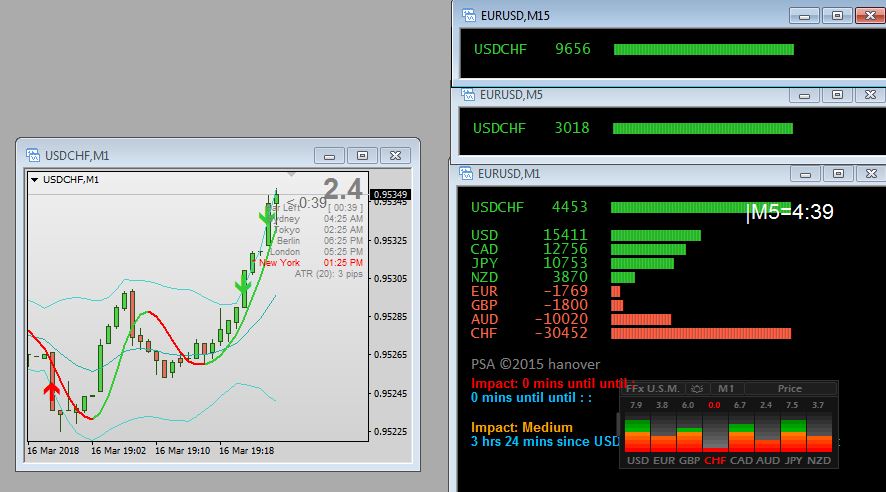Click the USDCHF 9656 value in M15 window
The width and height of the screenshot is (886, 492).
tap(573, 49)
